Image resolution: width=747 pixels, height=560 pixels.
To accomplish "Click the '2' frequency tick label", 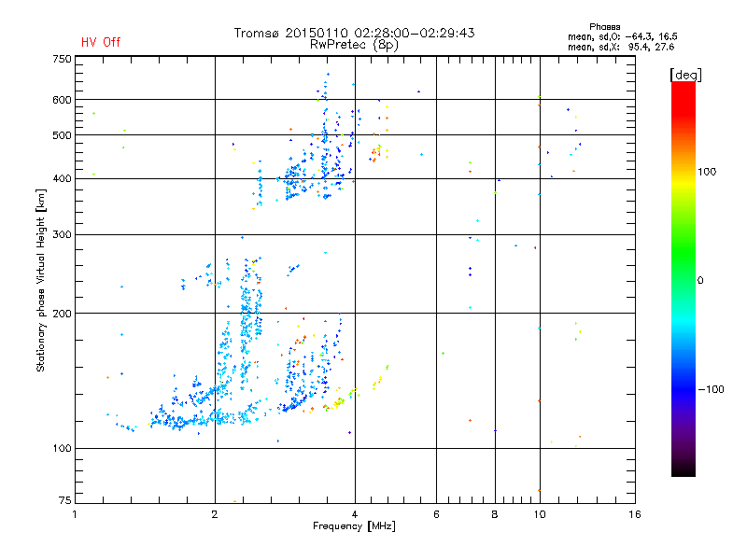I will tap(215, 514).
